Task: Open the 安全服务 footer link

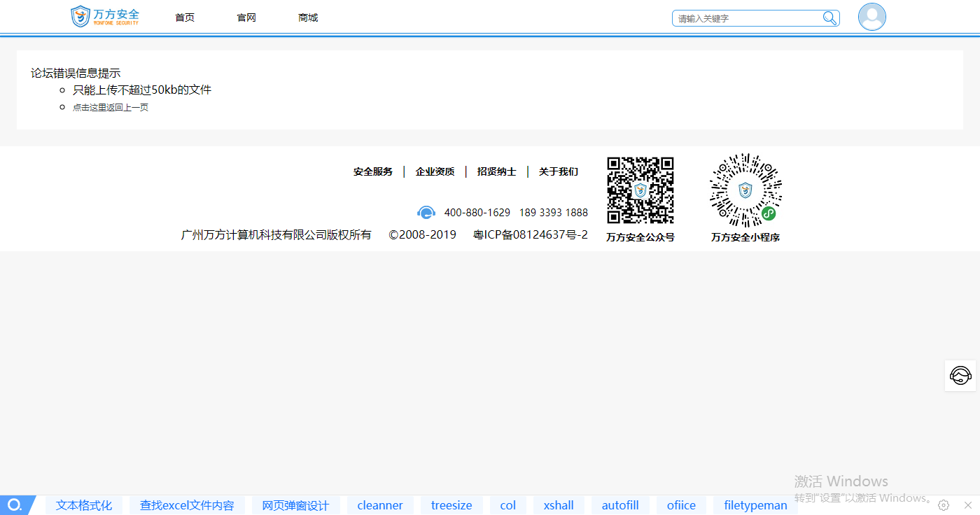Action: pos(373,171)
